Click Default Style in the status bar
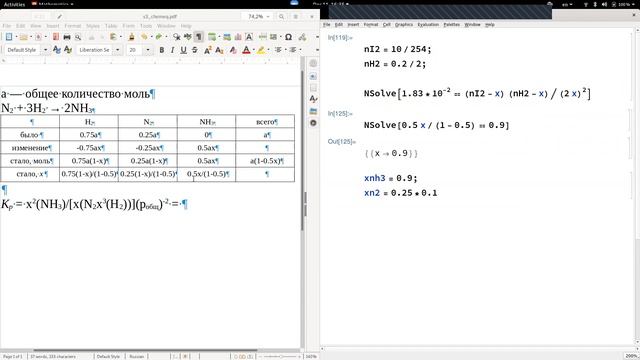The width and height of the screenshot is (640, 360). (108, 356)
